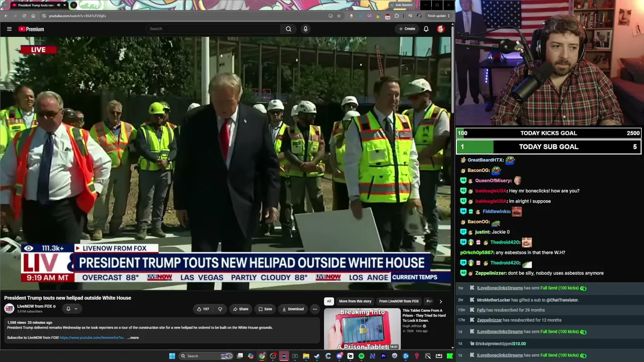The height and width of the screenshot is (362, 644).
Task: Open the YouTube guide hamburger menu
Action: click(9, 29)
